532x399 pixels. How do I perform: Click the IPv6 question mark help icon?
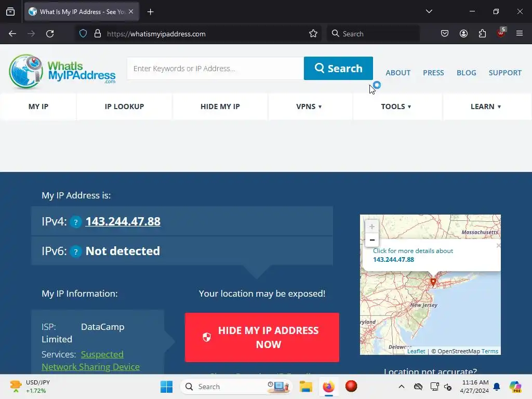(x=76, y=252)
